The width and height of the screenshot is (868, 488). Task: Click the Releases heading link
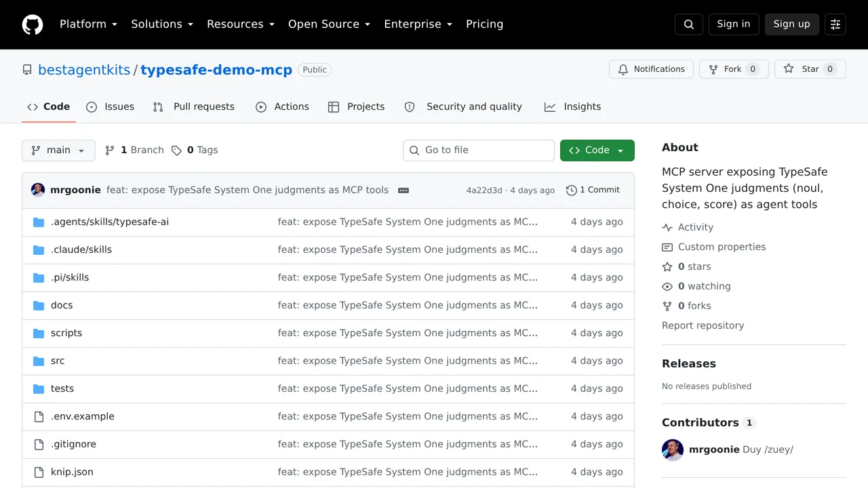click(689, 364)
